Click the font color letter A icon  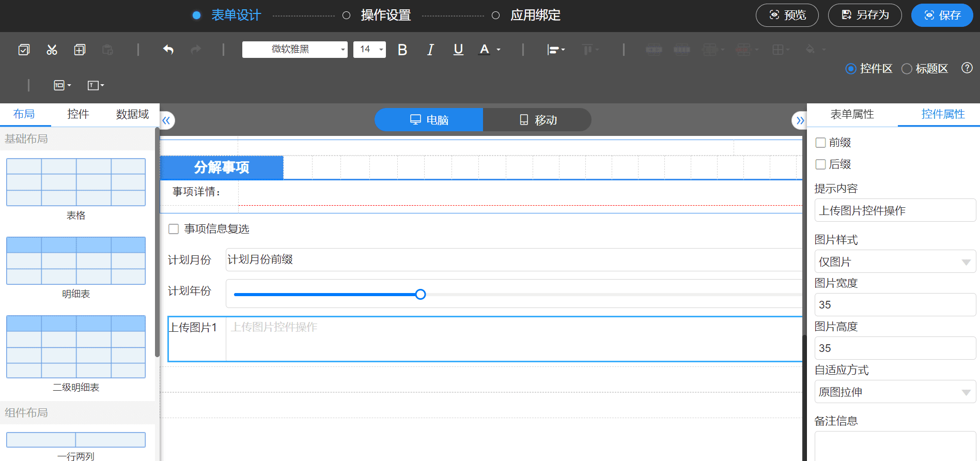(484, 50)
